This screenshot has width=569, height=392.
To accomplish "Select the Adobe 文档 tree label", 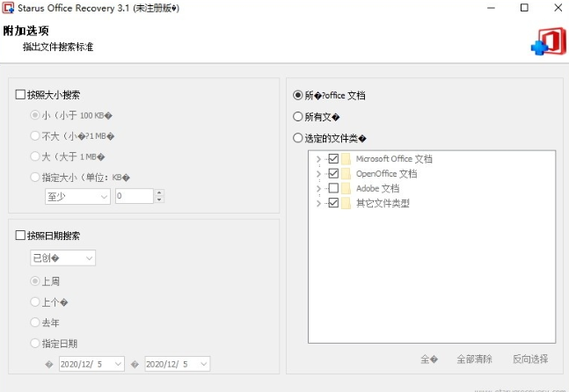I will (x=378, y=188).
